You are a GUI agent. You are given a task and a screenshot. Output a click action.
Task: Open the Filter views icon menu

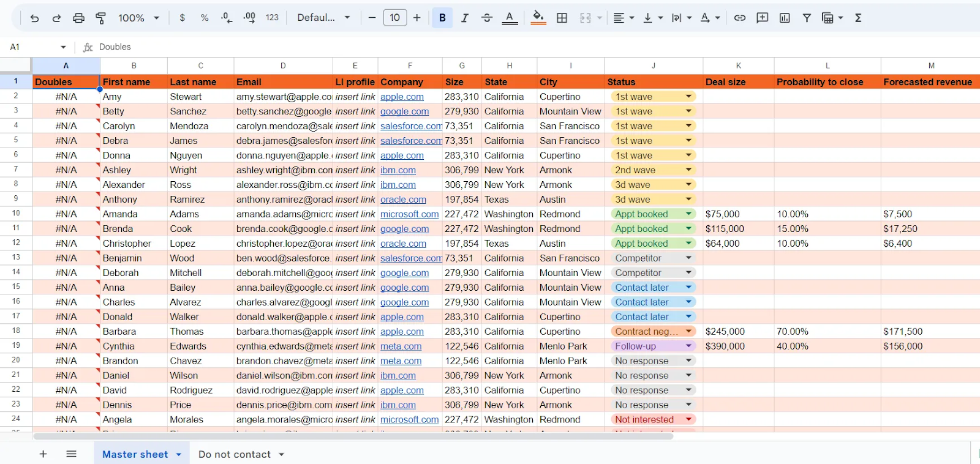coord(832,18)
